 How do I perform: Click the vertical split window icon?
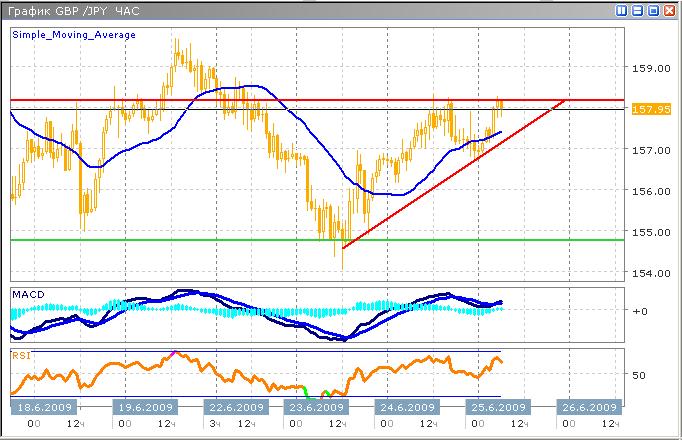click(x=622, y=10)
